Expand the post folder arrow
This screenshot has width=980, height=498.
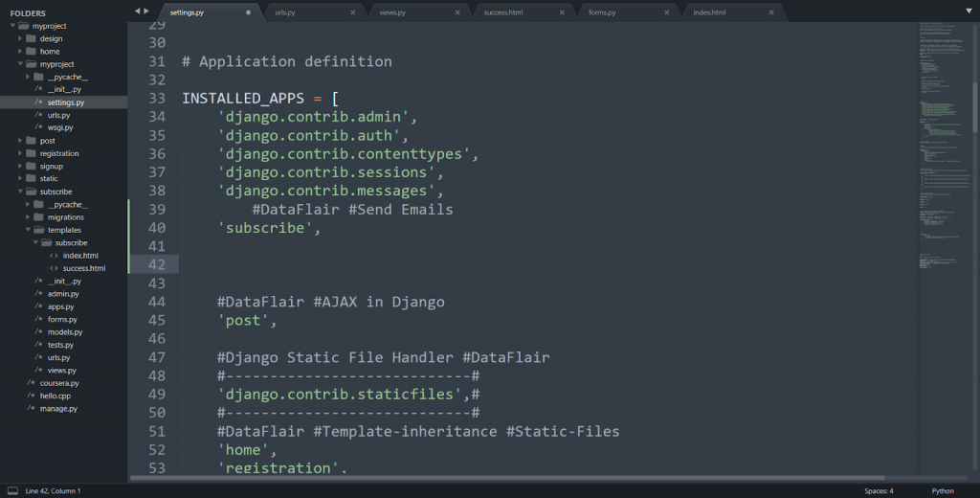coord(21,141)
